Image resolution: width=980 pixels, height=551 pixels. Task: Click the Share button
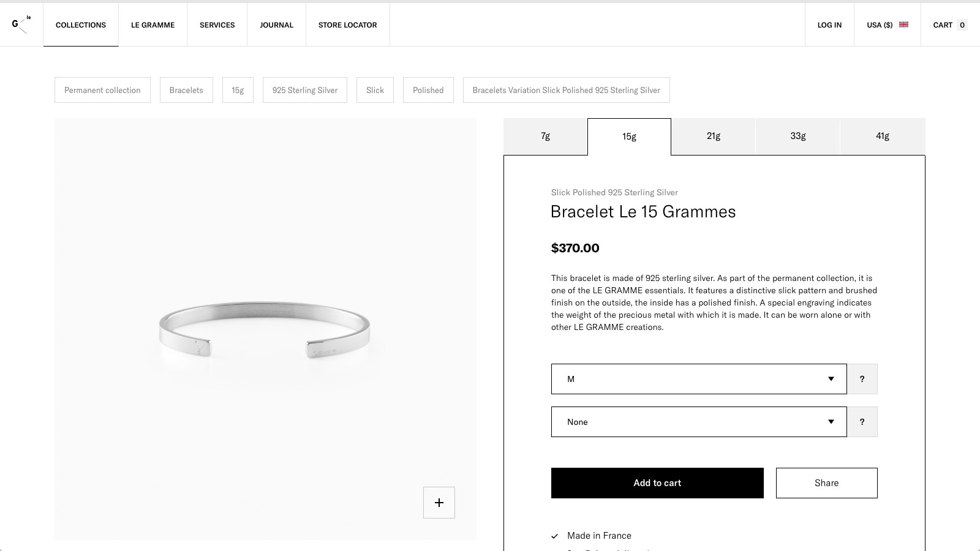pyautogui.click(x=826, y=482)
